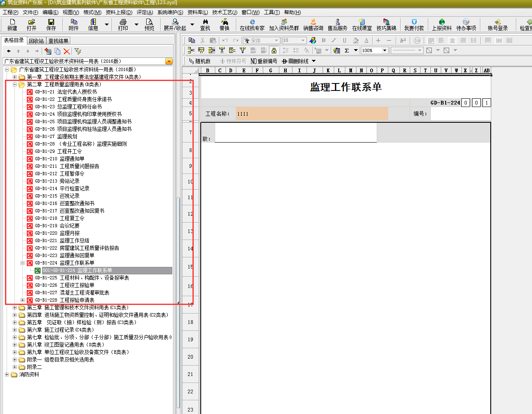
Task: Click the NO重新编号 renumber button
Action: 264,61
